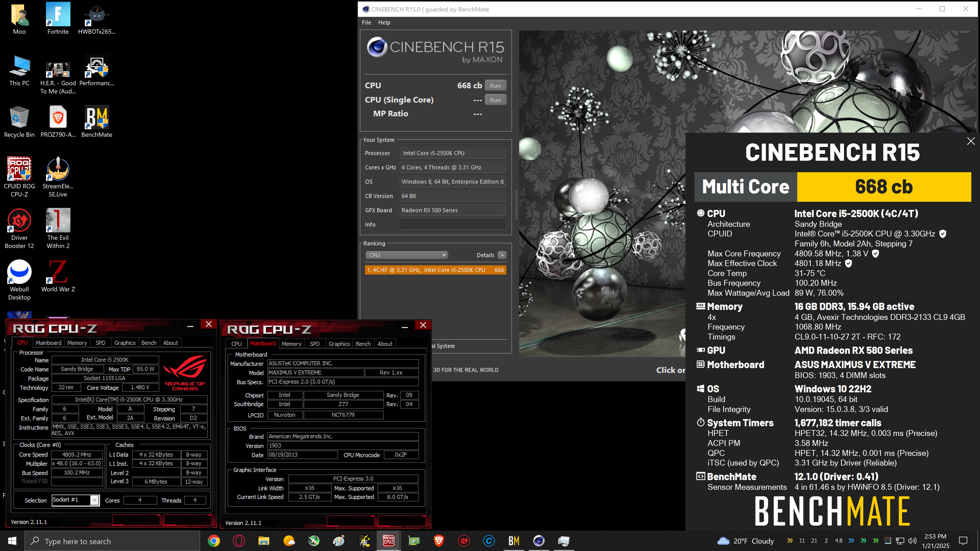Click the 20°F Cloudy weather widget
This screenshot has width=980, height=551.
745,541
